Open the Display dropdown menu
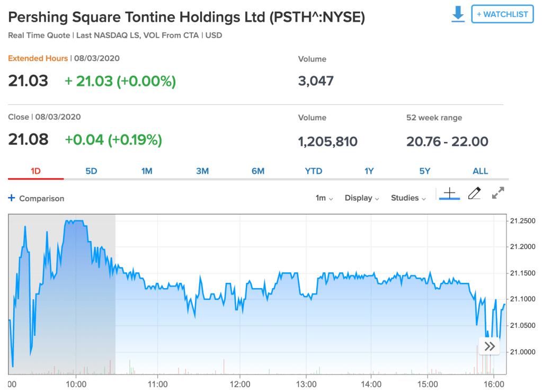542x392 pixels. pyautogui.click(x=362, y=198)
